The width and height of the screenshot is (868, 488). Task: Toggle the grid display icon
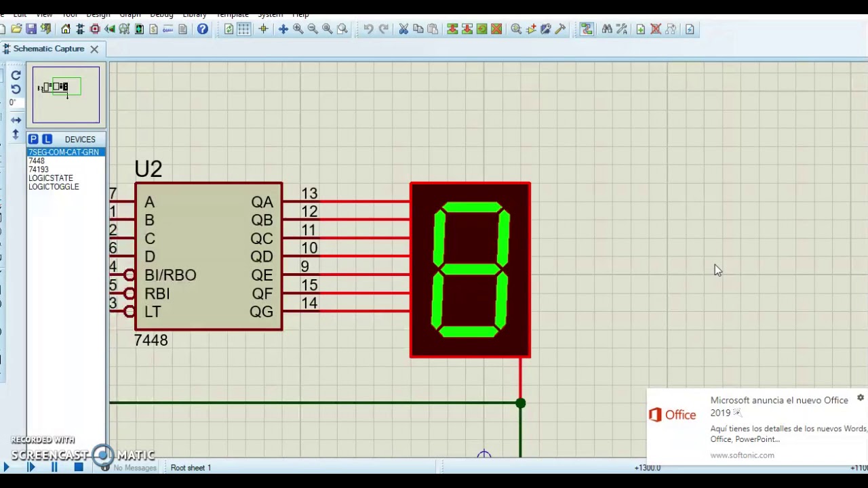(244, 29)
